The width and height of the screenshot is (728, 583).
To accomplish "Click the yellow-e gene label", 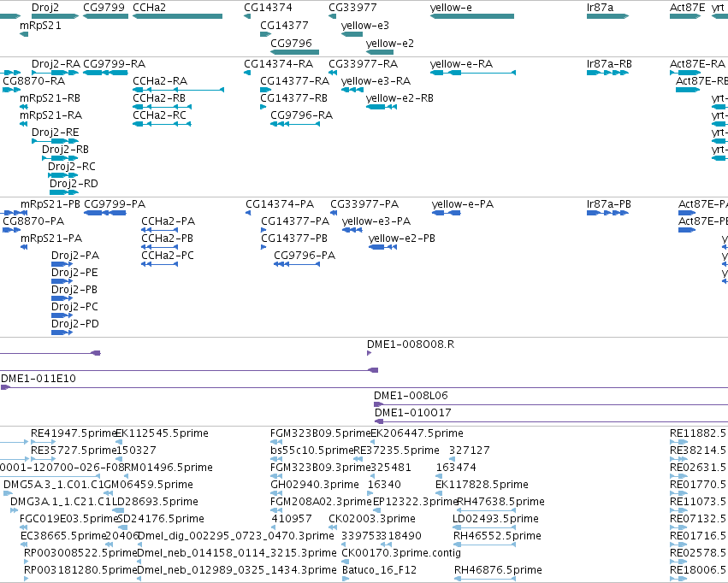I will point(451,8).
